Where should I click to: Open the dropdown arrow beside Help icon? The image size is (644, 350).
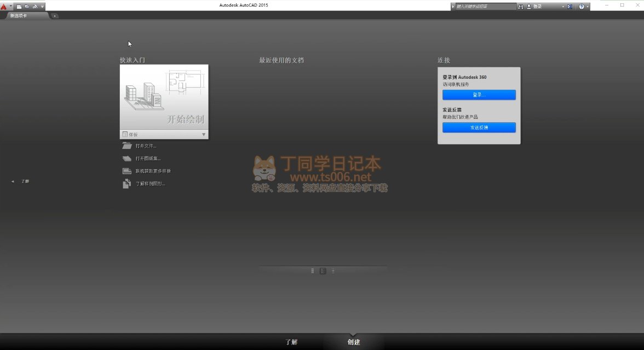tap(588, 7)
